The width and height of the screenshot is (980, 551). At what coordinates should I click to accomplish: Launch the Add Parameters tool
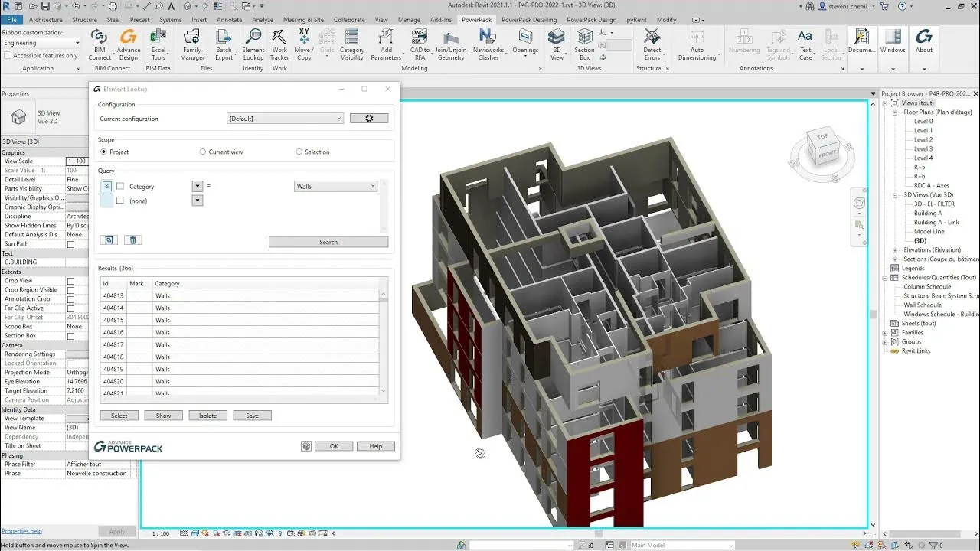[386, 45]
